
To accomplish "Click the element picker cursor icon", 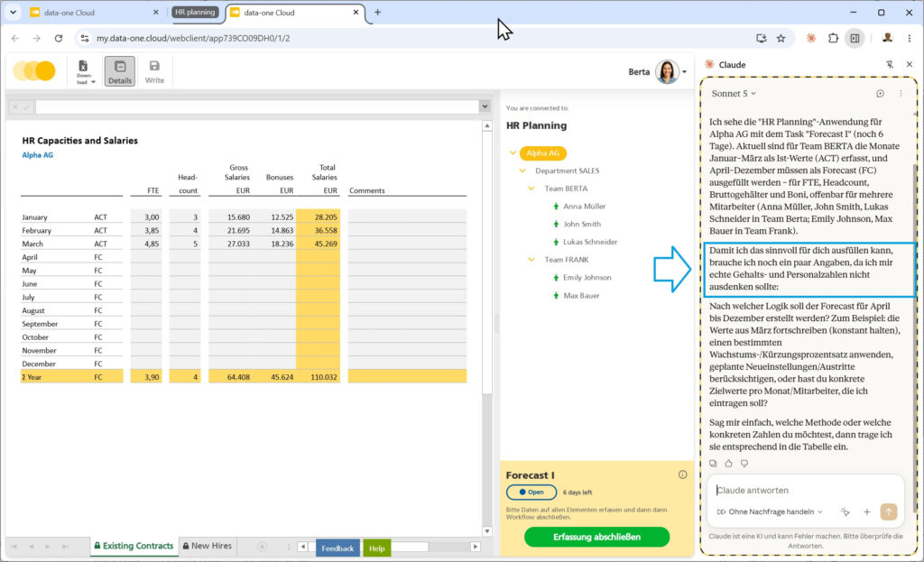I will pos(845,511).
